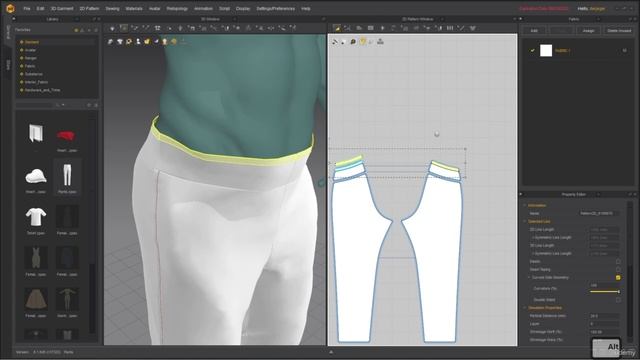
Task: Click the yellow favorites star icon in Library
Action: click(x=76, y=30)
